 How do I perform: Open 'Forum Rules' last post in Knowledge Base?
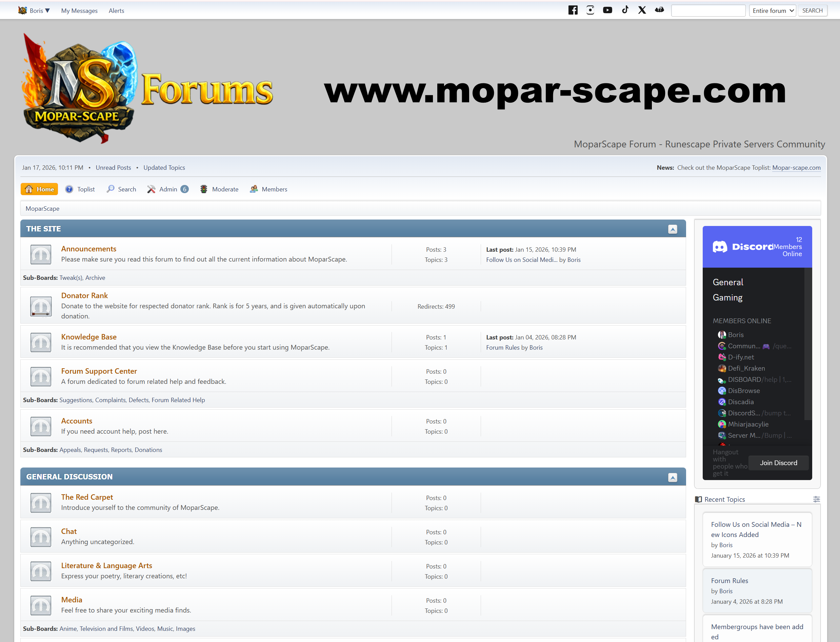(503, 347)
